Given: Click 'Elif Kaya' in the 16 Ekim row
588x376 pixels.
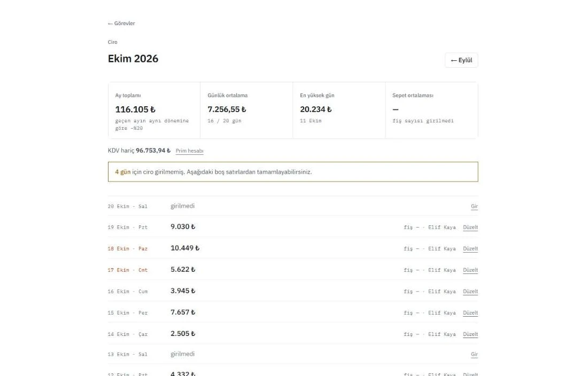Looking at the screenshot, I should (x=442, y=292).
